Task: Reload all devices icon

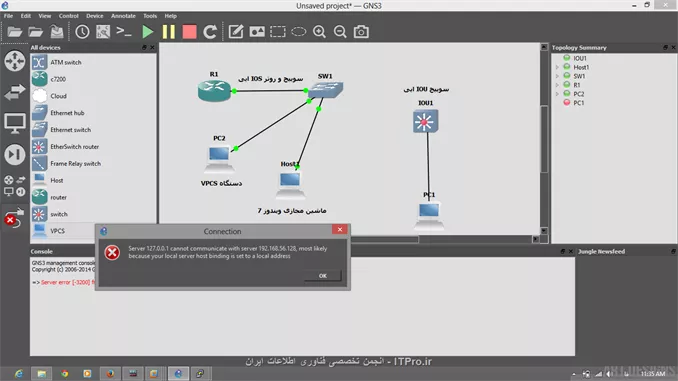Action: 210,32
